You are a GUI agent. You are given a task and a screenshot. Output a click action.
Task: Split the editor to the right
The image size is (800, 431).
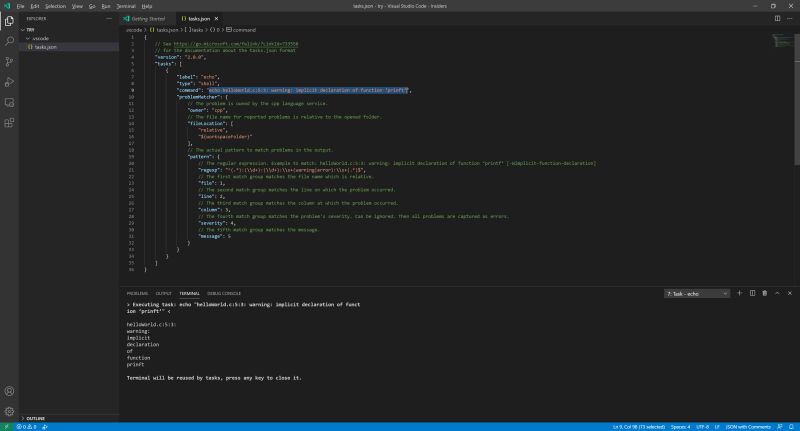coord(777,18)
